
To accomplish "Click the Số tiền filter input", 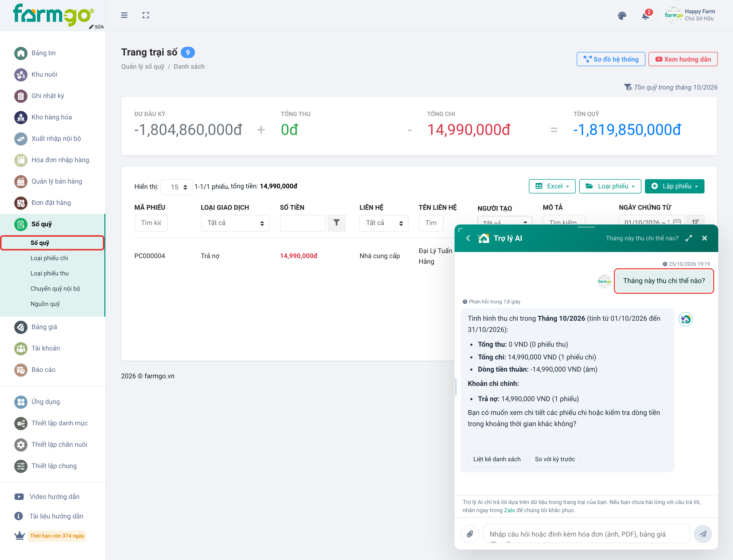I will 303,223.
